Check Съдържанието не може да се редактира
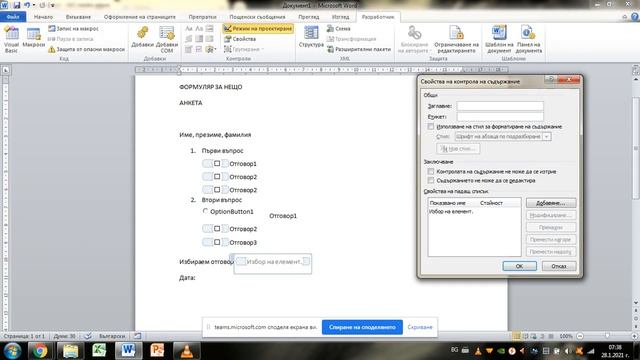The width and height of the screenshot is (640, 360). [x=431, y=180]
